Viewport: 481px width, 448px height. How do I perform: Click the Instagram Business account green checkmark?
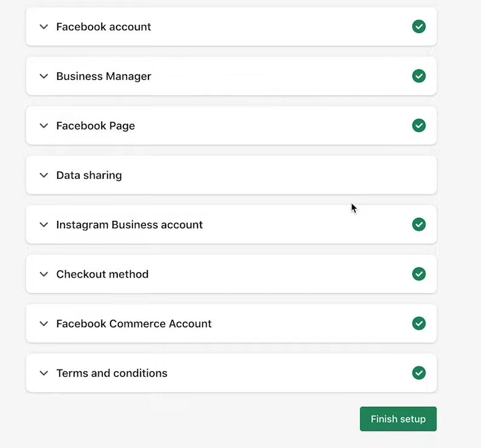(x=418, y=225)
